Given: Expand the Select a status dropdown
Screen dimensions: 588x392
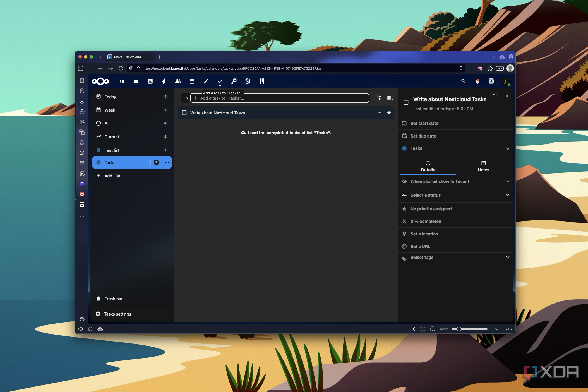Looking at the screenshot, I should pos(507,195).
